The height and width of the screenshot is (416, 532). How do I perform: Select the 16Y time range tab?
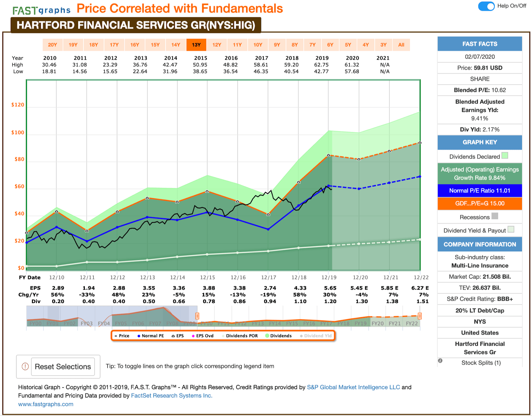(135, 45)
